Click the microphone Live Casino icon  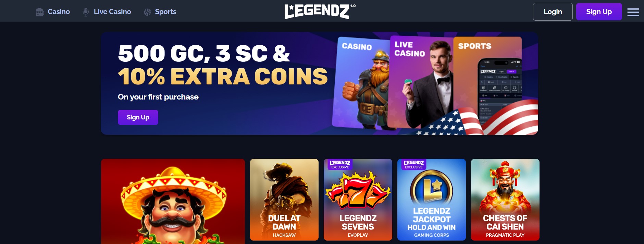coord(86,12)
